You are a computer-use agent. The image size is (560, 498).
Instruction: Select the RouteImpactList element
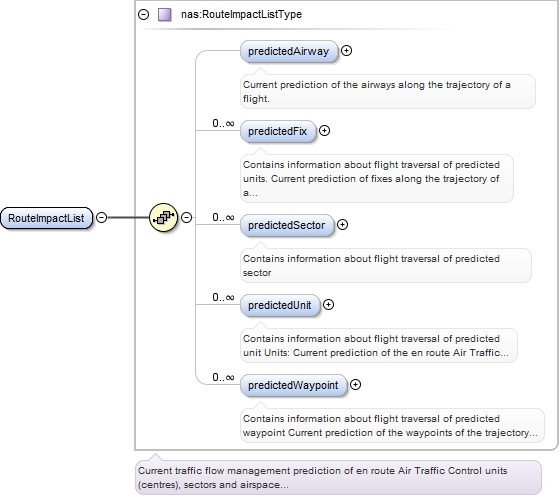(46, 218)
